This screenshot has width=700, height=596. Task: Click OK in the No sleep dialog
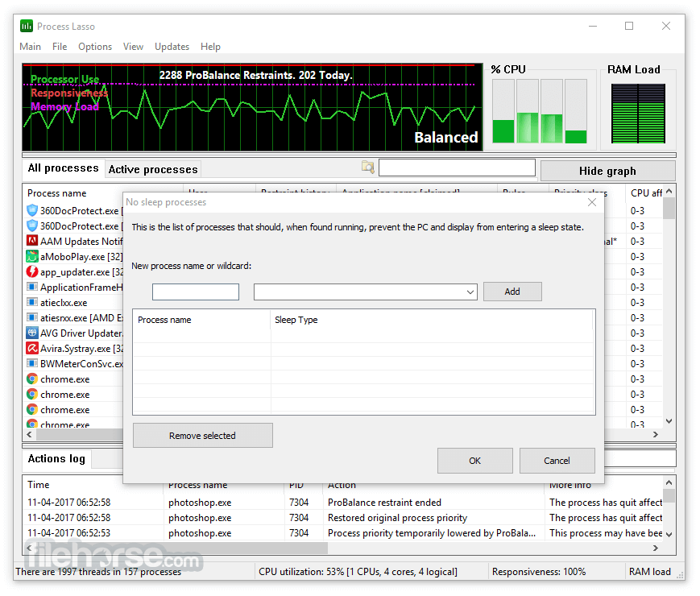pyautogui.click(x=474, y=461)
